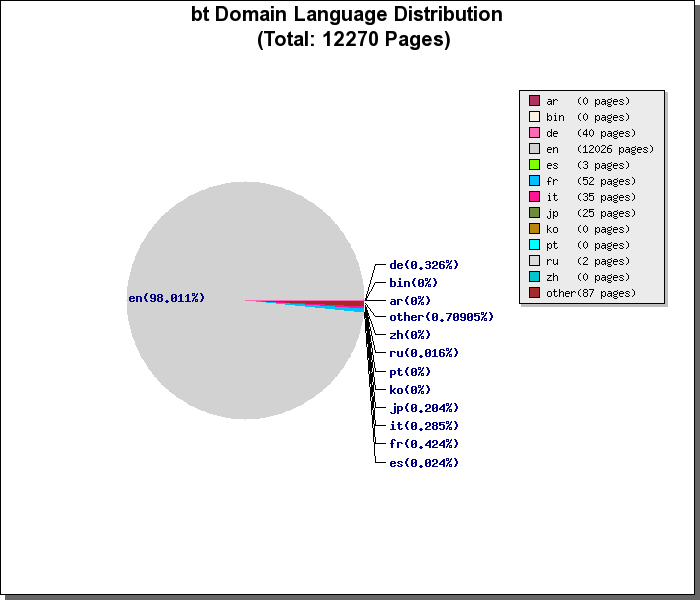Image resolution: width=700 pixels, height=600 pixels.
Task: Click the chart title text
Action: [x=347, y=14]
